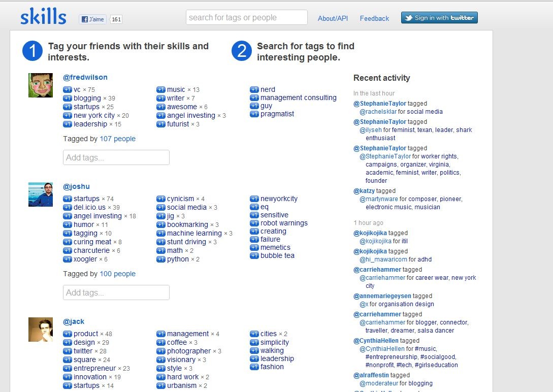Click jack's profile photo

(x=41, y=330)
